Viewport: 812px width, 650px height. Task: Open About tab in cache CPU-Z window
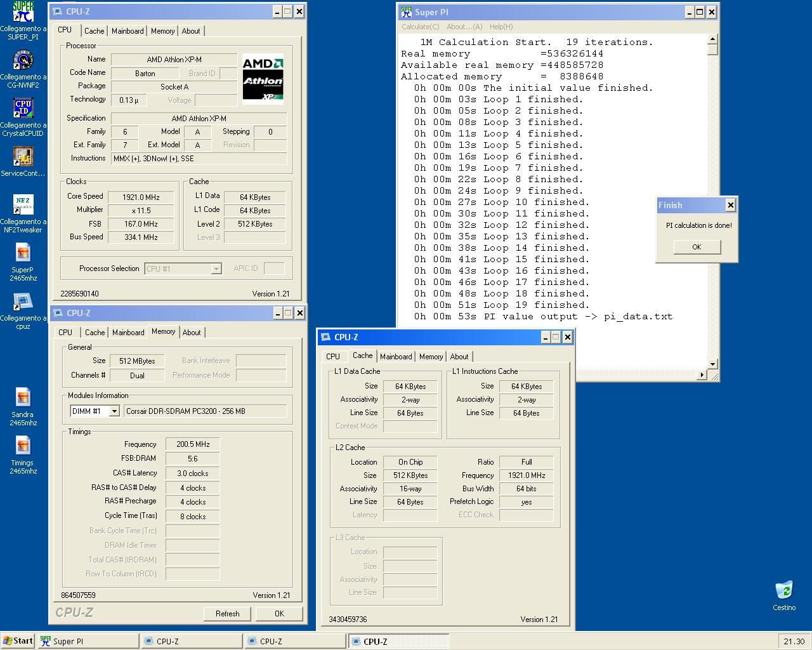pyautogui.click(x=459, y=357)
